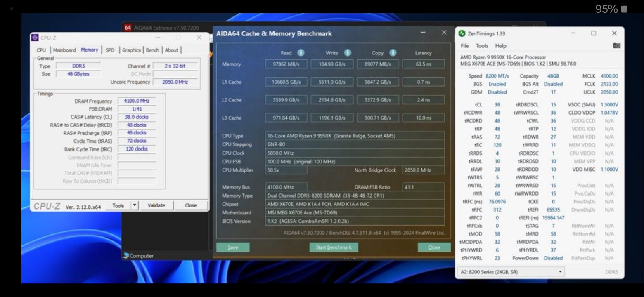644x297 pixels.
Task: Click the CAS# Latency 38.0 clocks field
Action: (x=137, y=117)
